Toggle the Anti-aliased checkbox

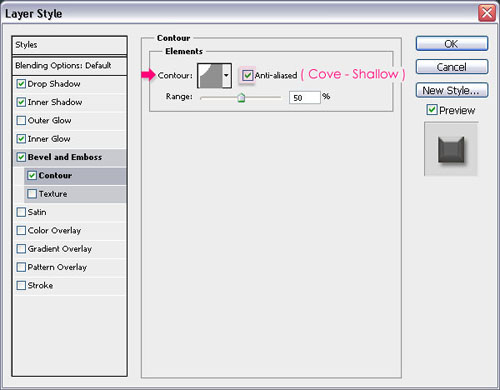[x=247, y=75]
